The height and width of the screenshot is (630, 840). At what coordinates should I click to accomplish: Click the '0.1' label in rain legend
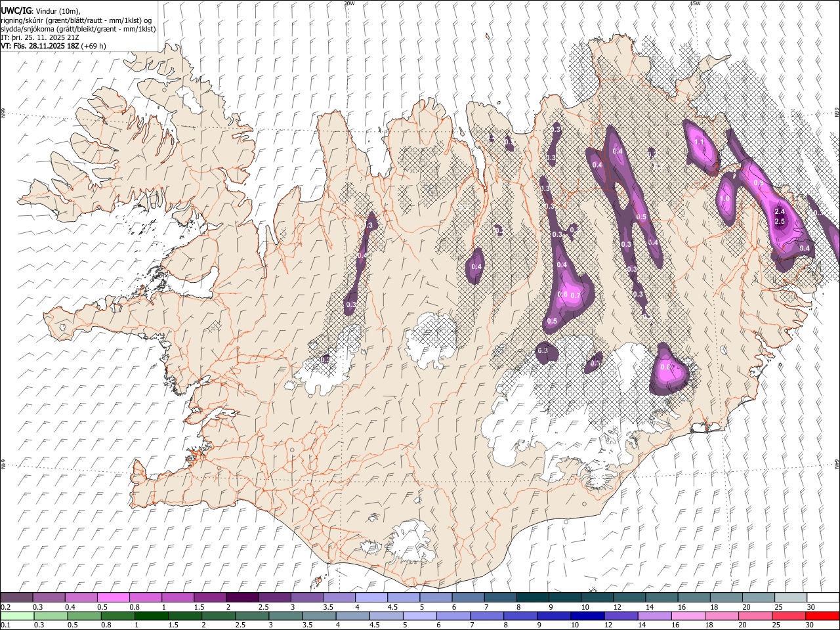tap(5, 625)
